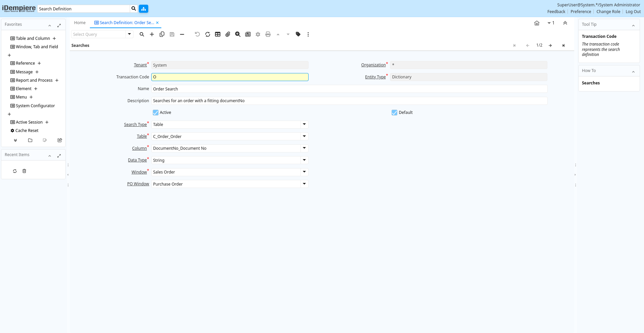Toggle the Default checkbox
Viewport: 644px width, 333px height.
pos(394,113)
